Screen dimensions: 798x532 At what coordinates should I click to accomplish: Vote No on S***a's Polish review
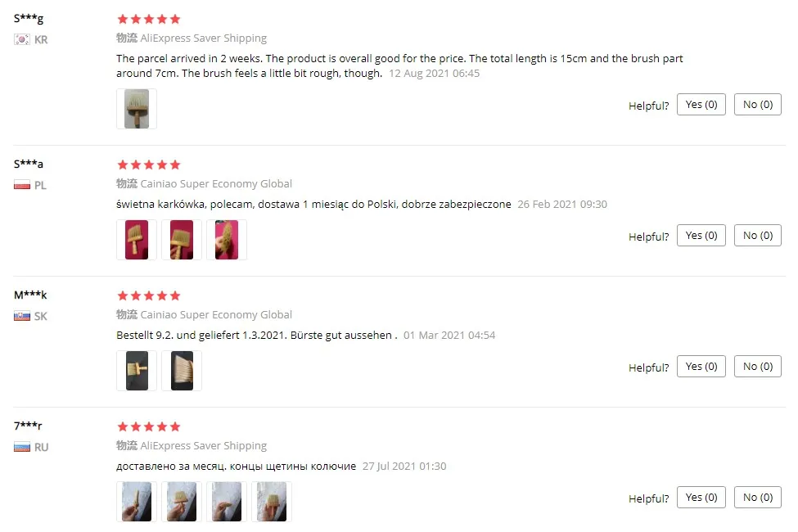(x=757, y=236)
